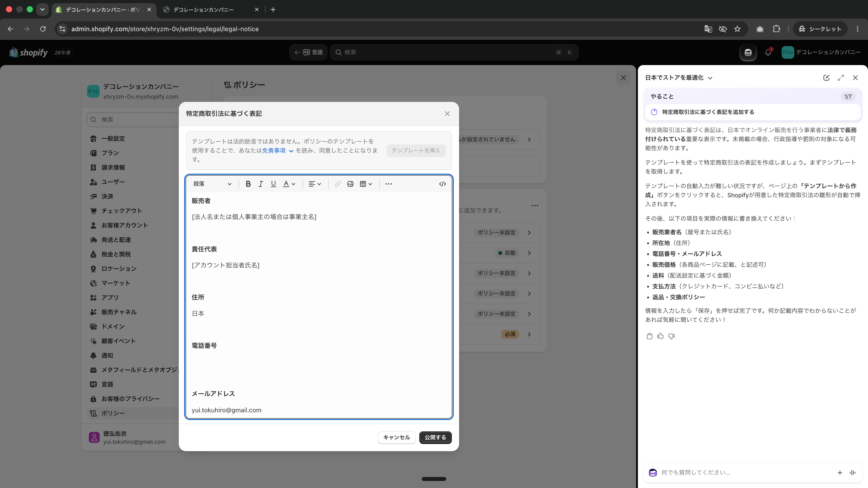Select task 特定商取引法に基づく表記を追加する
Viewport: 868px width, 488px height.
(x=753, y=112)
